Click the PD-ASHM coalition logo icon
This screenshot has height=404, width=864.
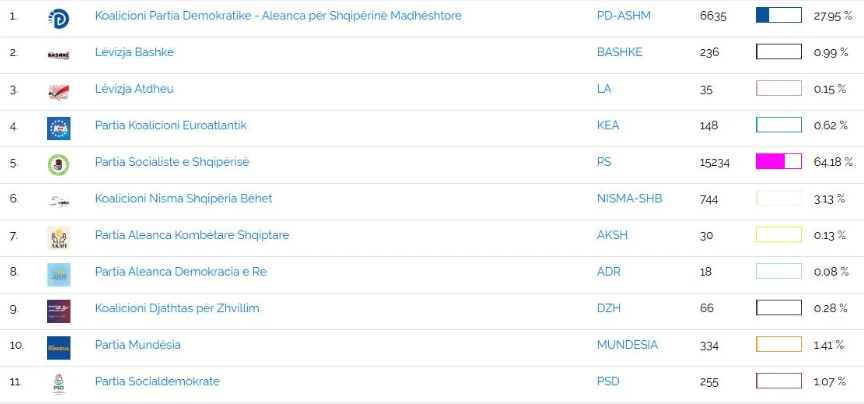[x=58, y=17]
